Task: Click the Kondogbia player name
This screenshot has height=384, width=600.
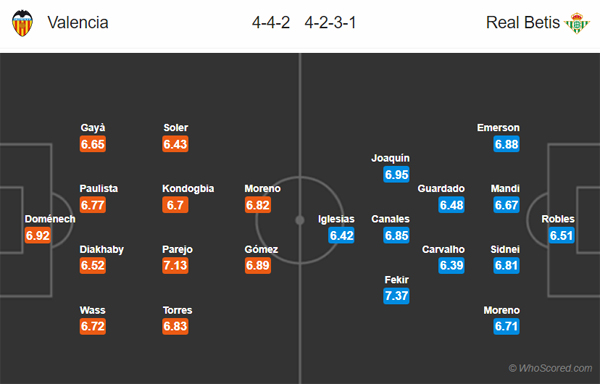Action: 188,189
